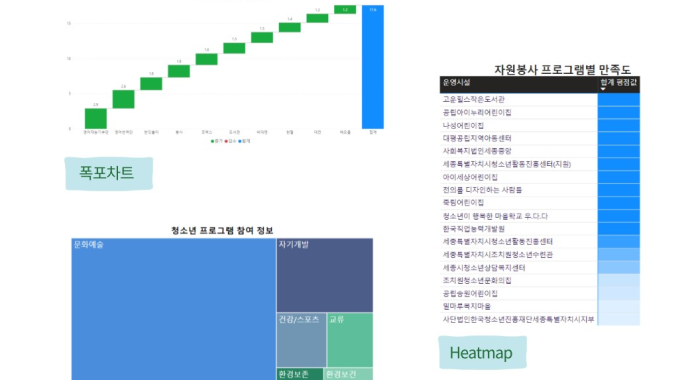Viewport: 690px width, 380px height.
Task: Select the 환경보건 treemap block
Action: (x=349, y=374)
